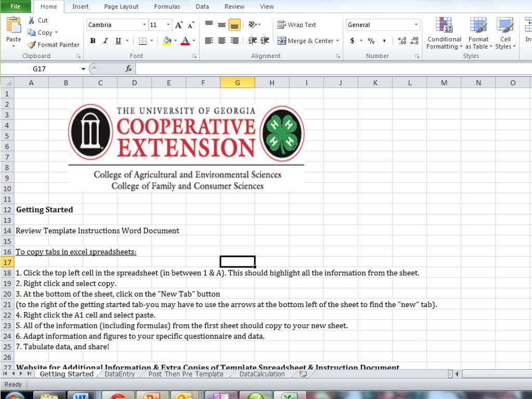The image size is (532, 399).
Task: Open the DataEntry sheet tab
Action: (119, 374)
